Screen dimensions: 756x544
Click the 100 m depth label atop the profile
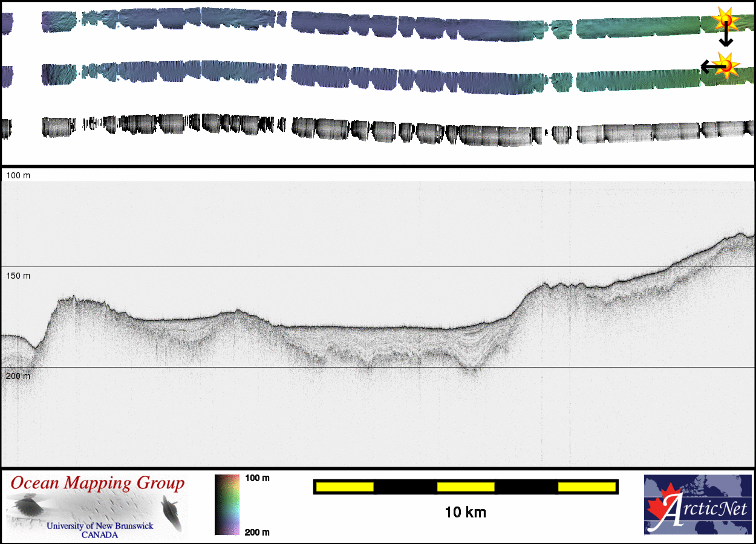point(18,175)
